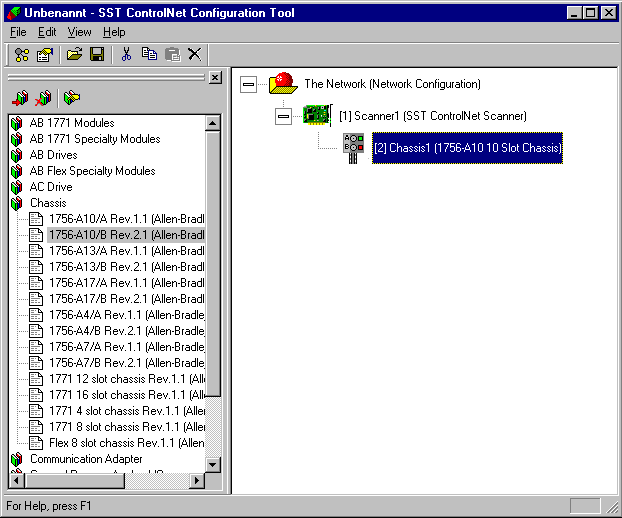The image size is (622, 518).
Task: Open the properties toolbar icon
Action: [44, 54]
